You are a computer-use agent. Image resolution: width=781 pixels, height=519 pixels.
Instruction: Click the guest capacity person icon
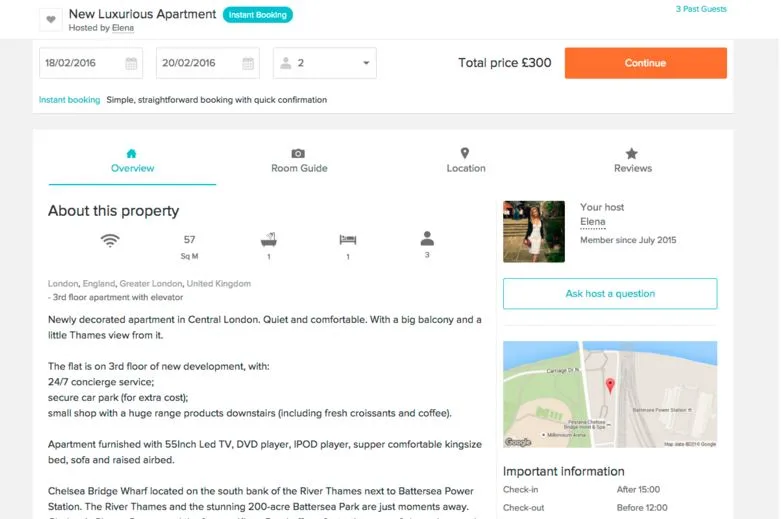tap(427, 239)
